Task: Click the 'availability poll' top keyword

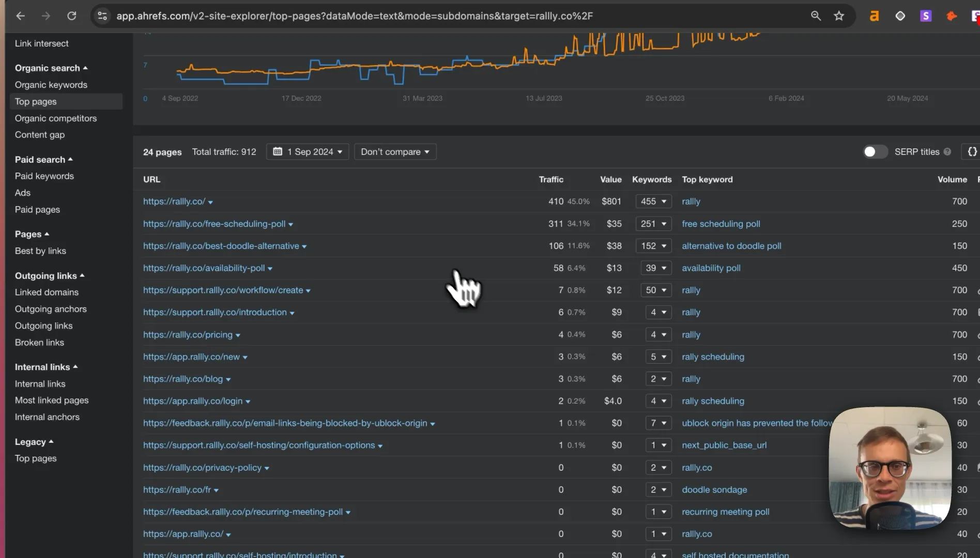Action: pos(711,268)
